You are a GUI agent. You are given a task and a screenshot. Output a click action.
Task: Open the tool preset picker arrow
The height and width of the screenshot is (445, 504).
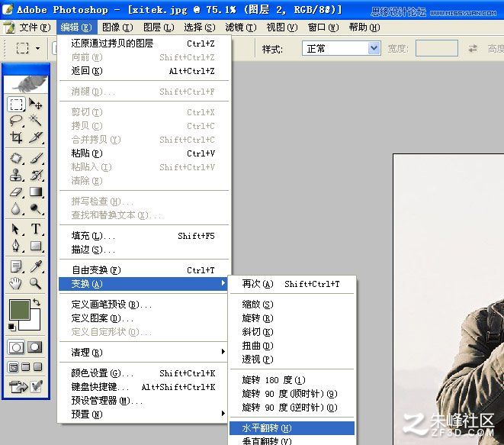coord(38,49)
